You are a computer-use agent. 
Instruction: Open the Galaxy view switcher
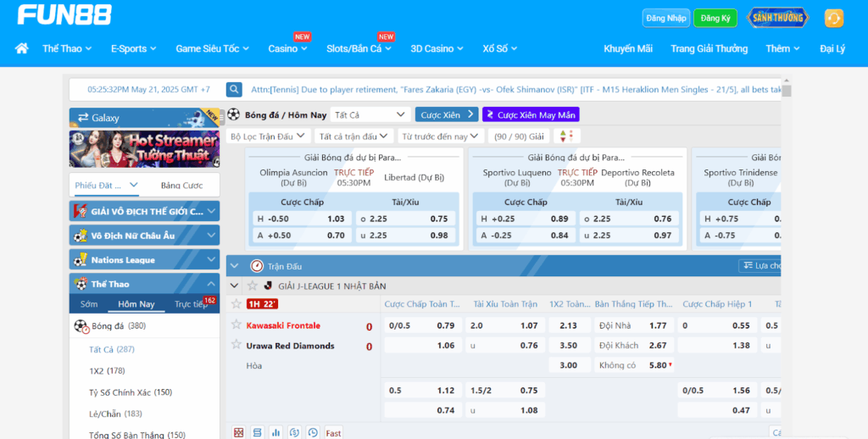click(x=144, y=117)
